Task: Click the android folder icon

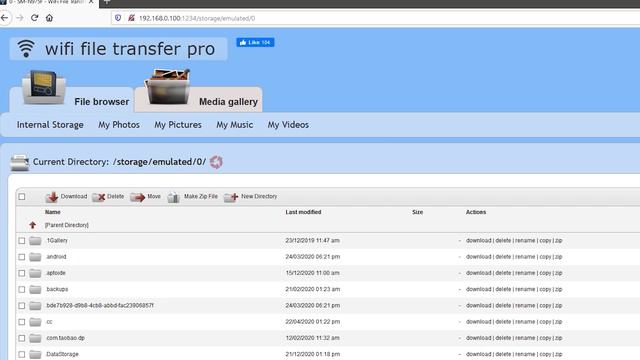Action: point(35,257)
